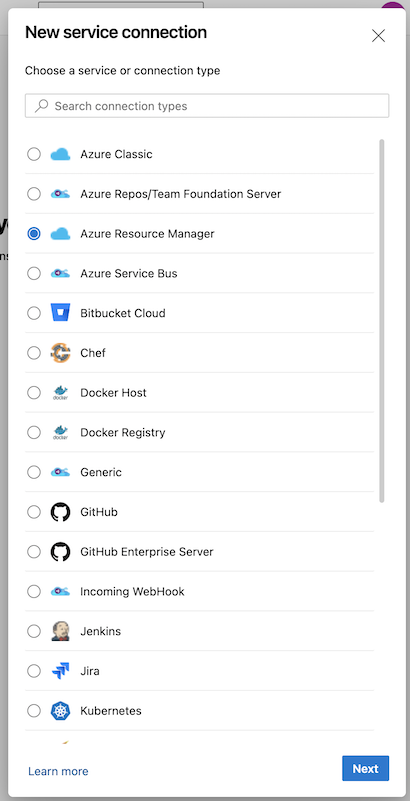Click the Docker Registry whale icon
This screenshot has height=801, width=410.
(x=60, y=432)
